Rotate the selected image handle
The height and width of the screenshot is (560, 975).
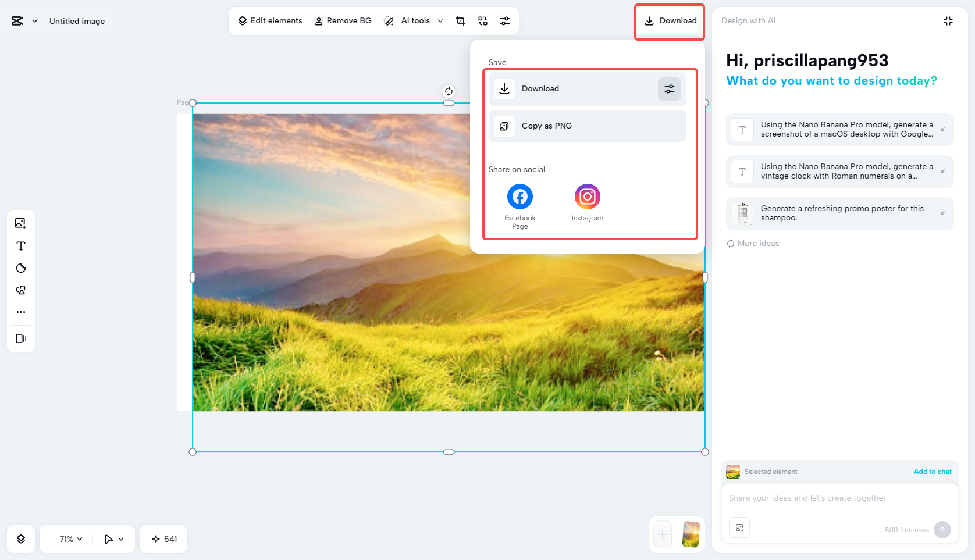coord(449,91)
